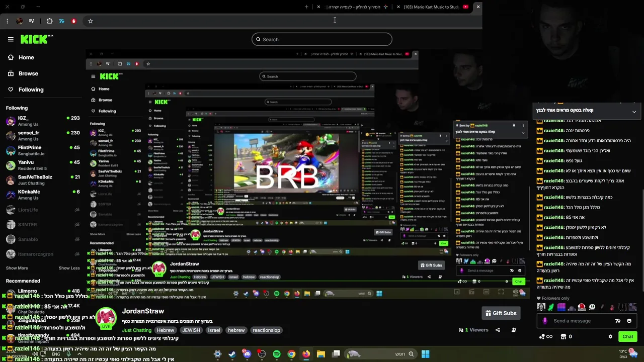Open chat settings gear icon
This screenshot has width=644, height=362.
click(x=610, y=336)
